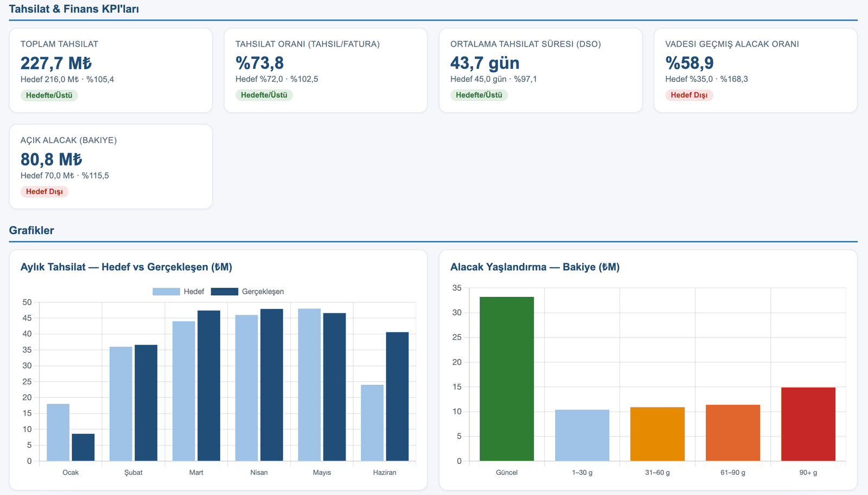Viewport: 868px width, 495px height.
Task: Click Alacak Yaşlandırma chart title
Action: 535,267
